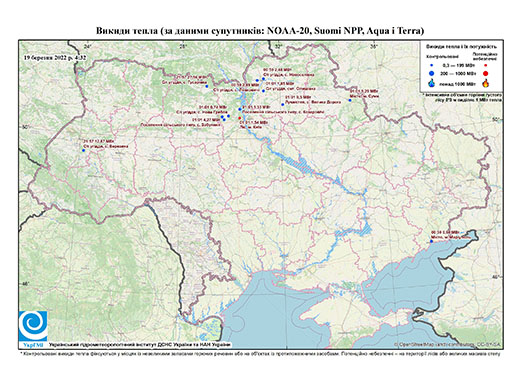
Task: Click the Ukrainian Hydrometeorological Institute credit line
Action: coord(140,345)
